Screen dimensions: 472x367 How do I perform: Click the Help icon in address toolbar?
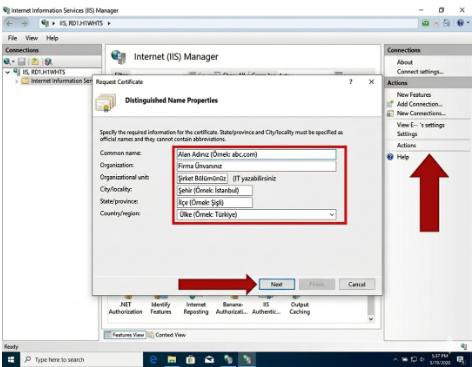coord(460,23)
